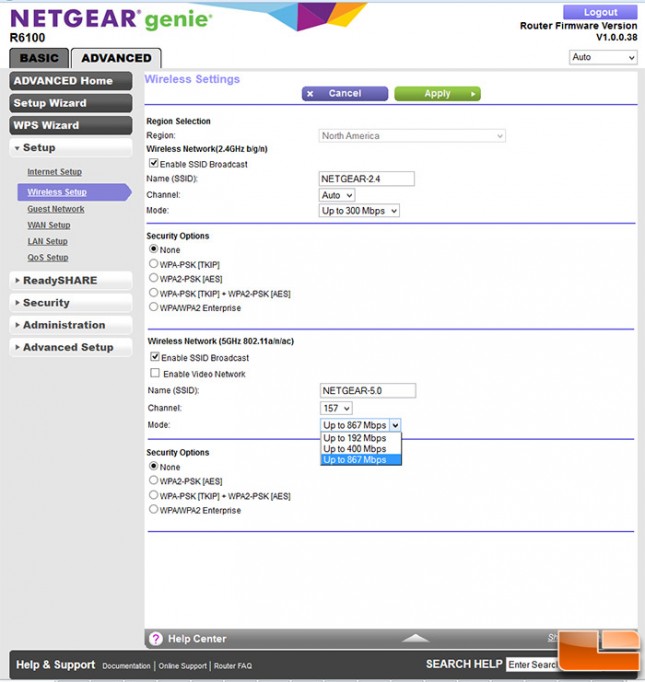Collapse the Setup section in sidebar

(x=70, y=148)
